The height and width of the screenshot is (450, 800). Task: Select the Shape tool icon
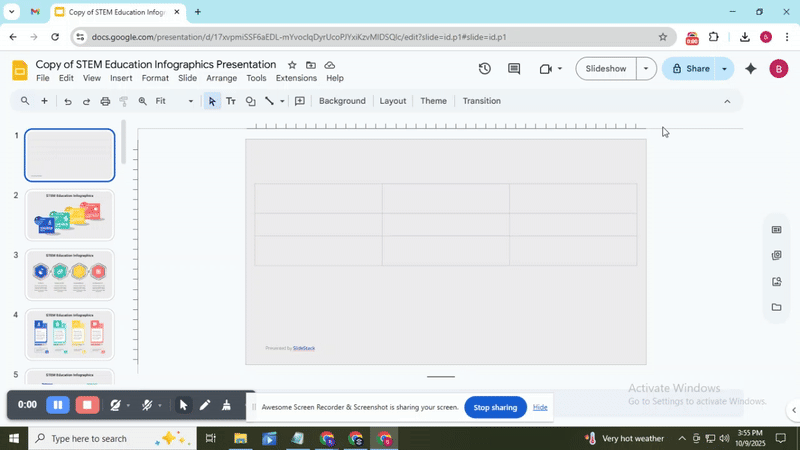pyautogui.click(x=250, y=101)
